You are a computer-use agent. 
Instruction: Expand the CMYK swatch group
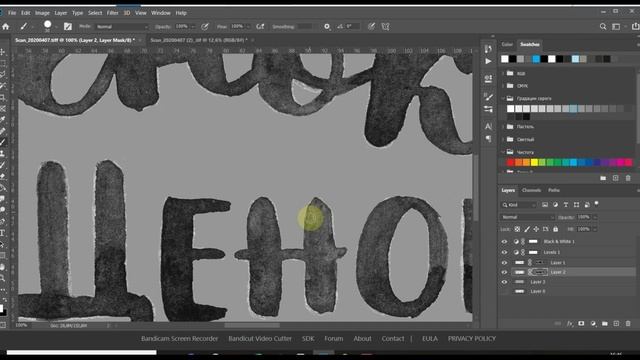coord(503,86)
